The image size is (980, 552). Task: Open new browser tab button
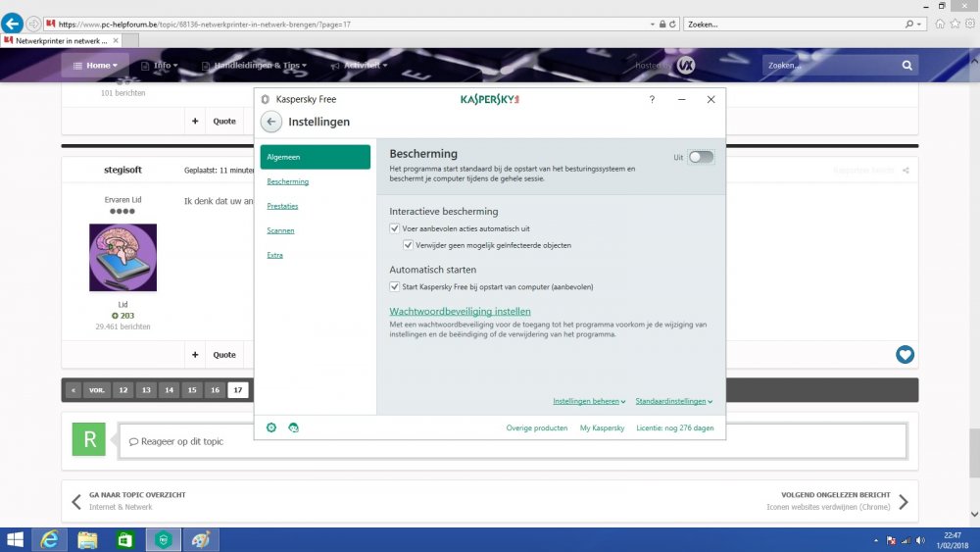pos(130,40)
